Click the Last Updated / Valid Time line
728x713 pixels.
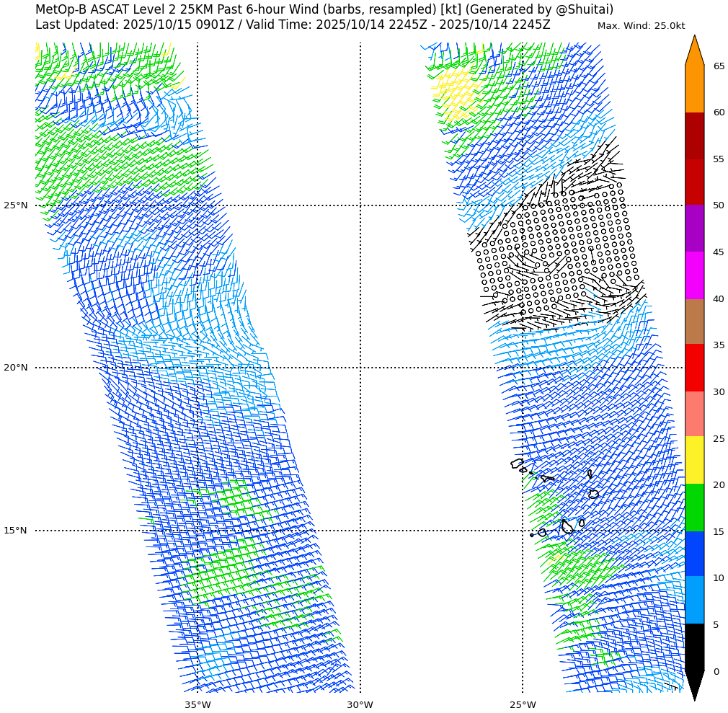(292, 25)
